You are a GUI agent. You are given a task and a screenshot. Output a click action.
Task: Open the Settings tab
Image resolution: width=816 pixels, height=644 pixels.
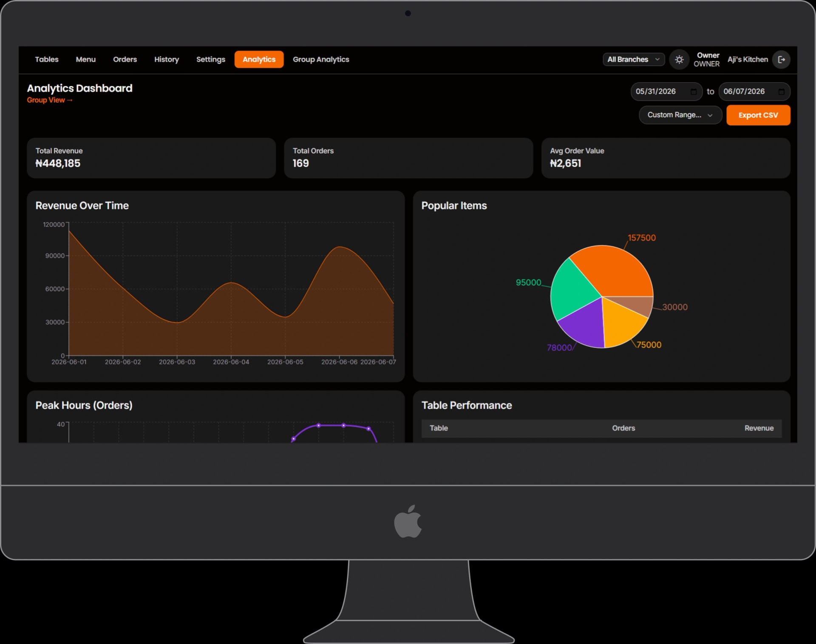211,59
